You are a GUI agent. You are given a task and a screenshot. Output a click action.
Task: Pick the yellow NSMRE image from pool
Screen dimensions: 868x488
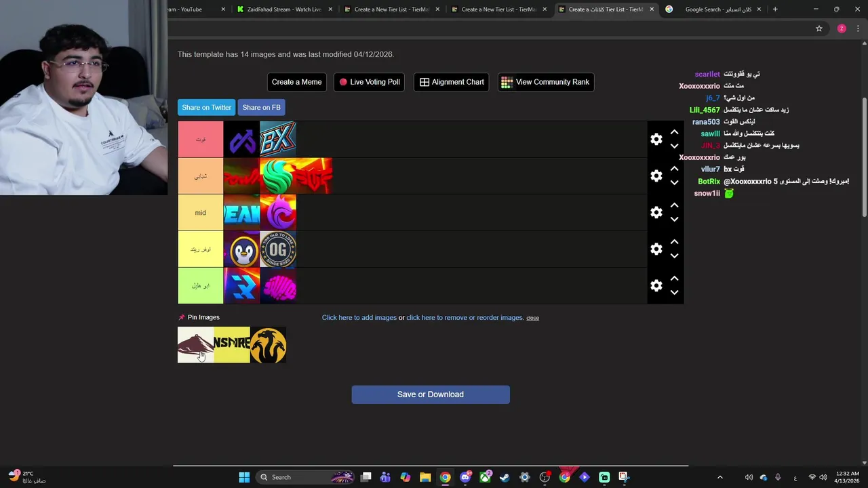point(232,345)
